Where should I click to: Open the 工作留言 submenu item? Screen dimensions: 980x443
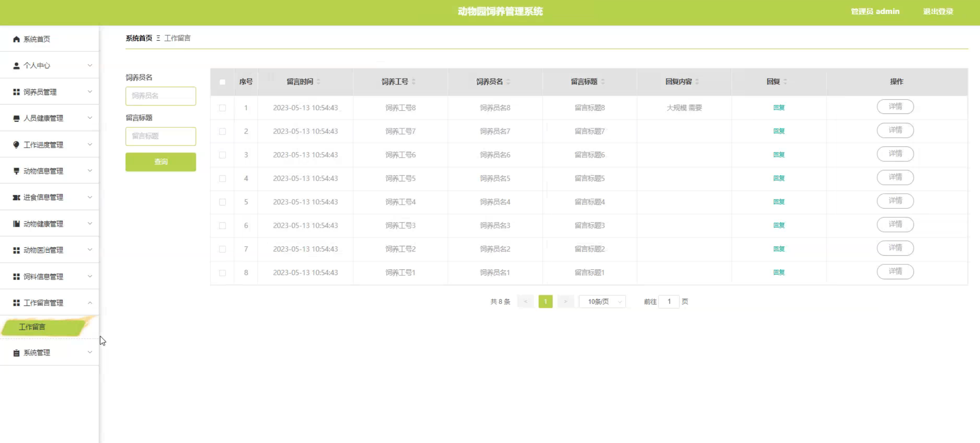[x=32, y=327]
